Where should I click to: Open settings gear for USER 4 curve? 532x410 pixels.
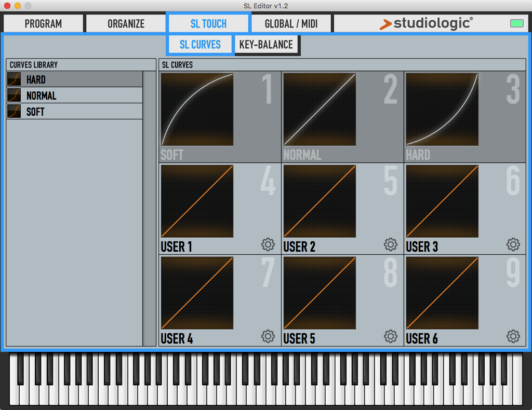(268, 336)
